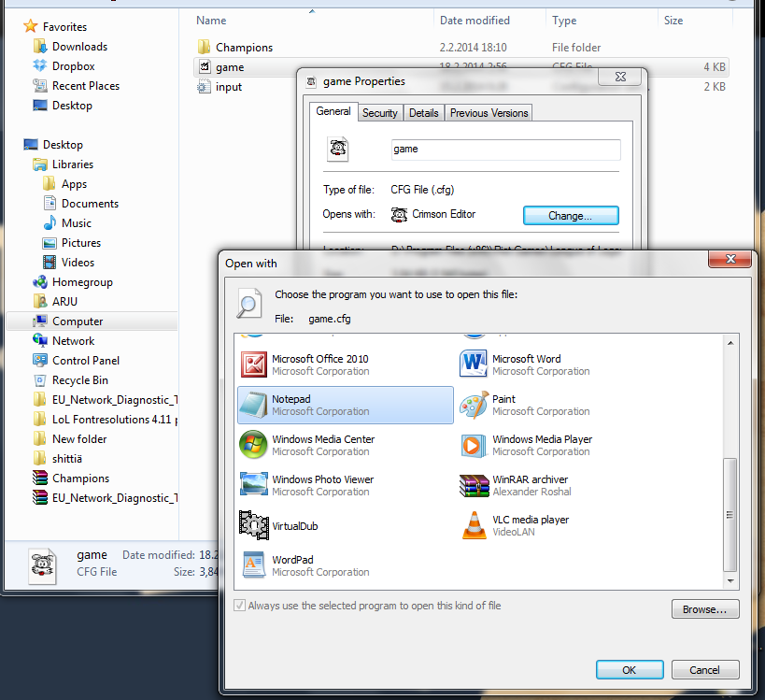Close the game Properties window
Screen dimensions: 765x700
click(620, 77)
